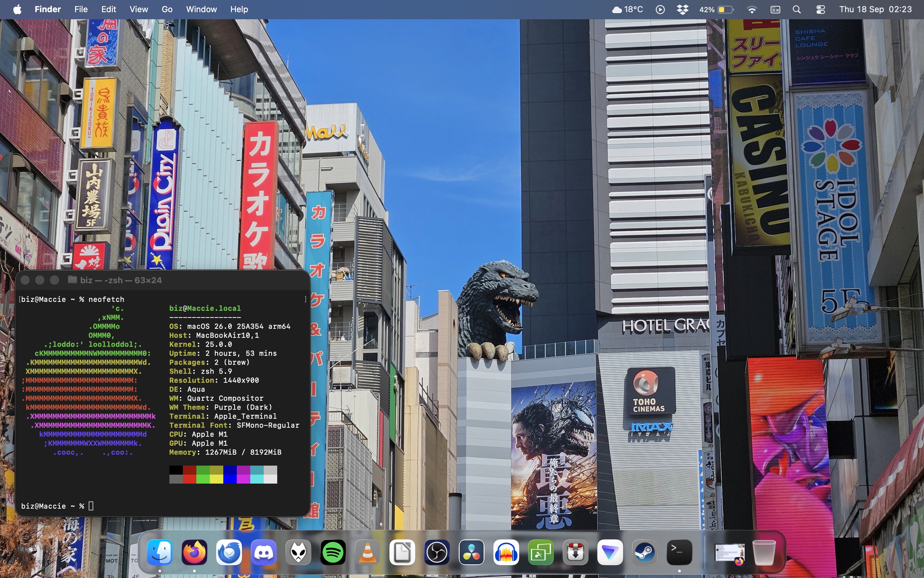Click the Terminal prompt cursor at bottom
This screenshot has width=924, height=578.
[x=91, y=506]
